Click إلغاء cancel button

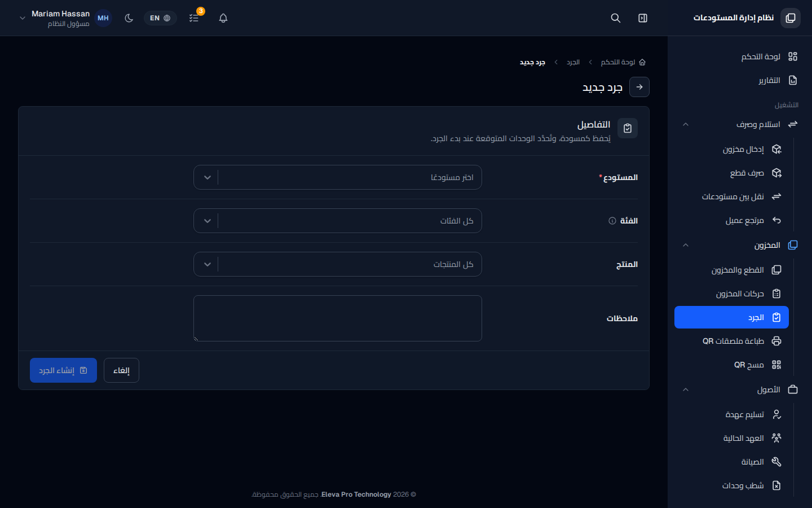121,370
